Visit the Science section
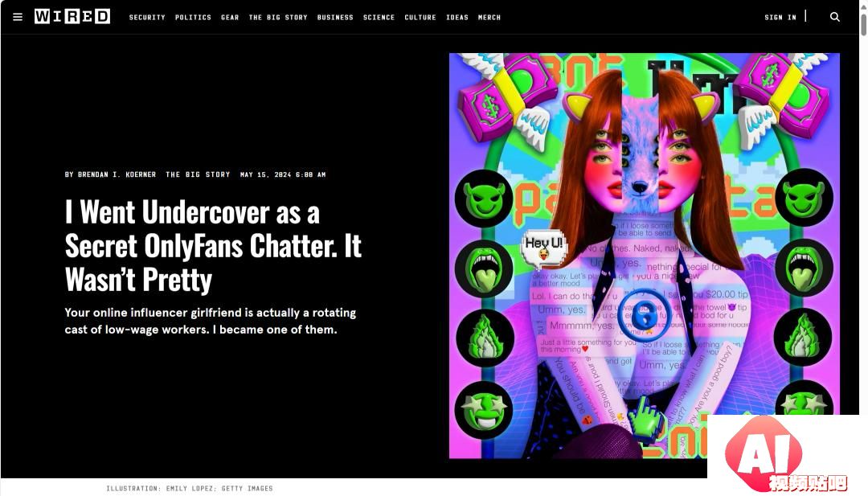This screenshot has width=868, height=496. click(x=379, y=18)
